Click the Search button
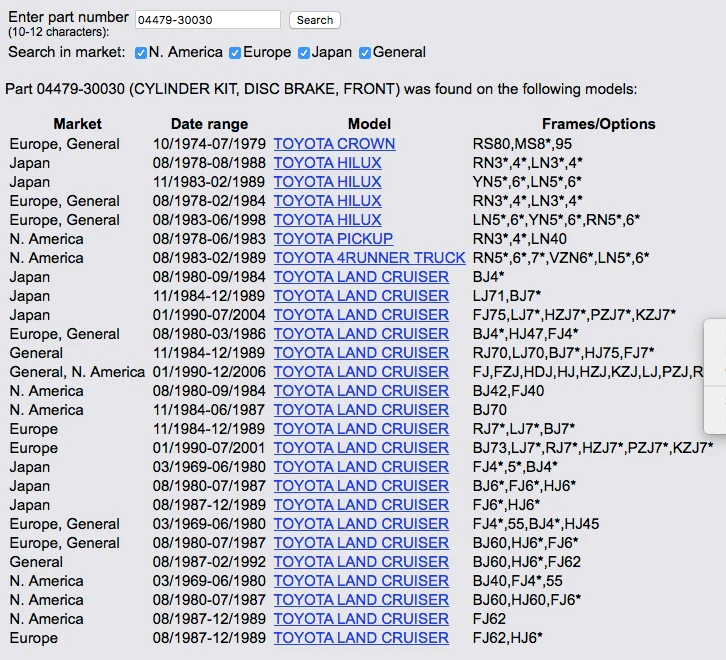Viewport: 726px width, 660px height. click(x=314, y=20)
